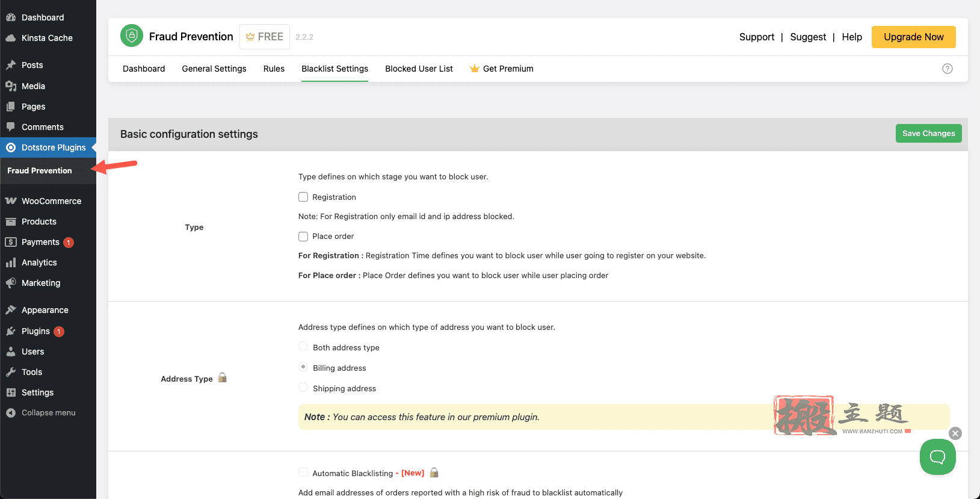Open the Support link
This screenshot has width=980, height=499.
point(757,37)
